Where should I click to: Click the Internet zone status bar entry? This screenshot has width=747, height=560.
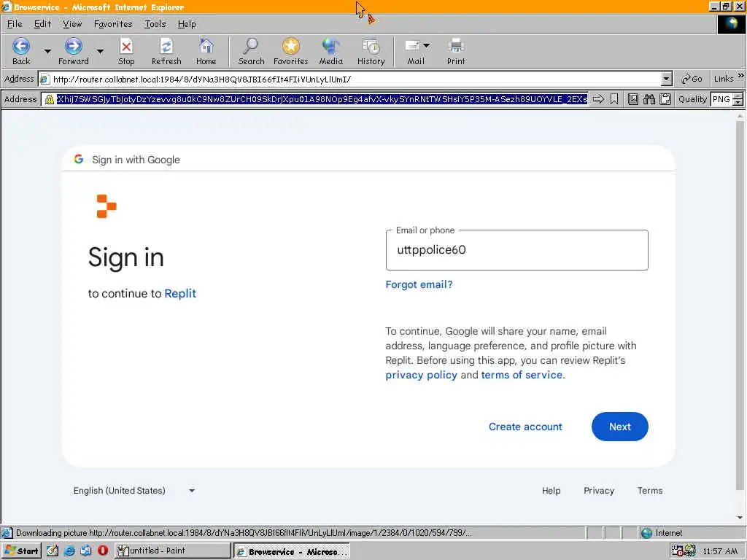click(x=662, y=533)
